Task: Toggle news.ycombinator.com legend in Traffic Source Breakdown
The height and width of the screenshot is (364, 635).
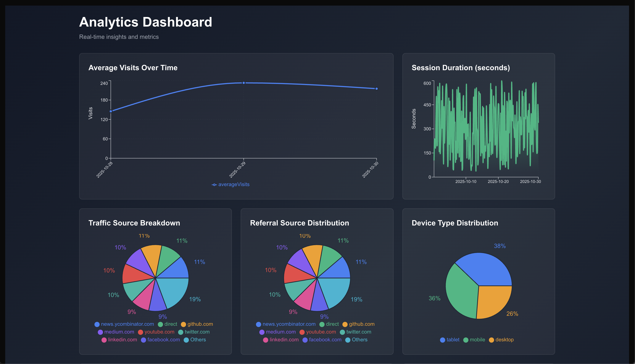Action: [127, 324]
